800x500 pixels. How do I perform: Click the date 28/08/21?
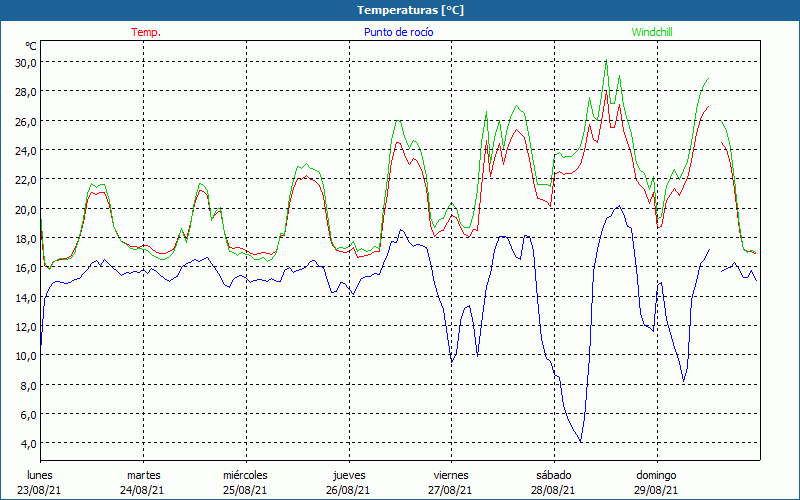pos(553,490)
